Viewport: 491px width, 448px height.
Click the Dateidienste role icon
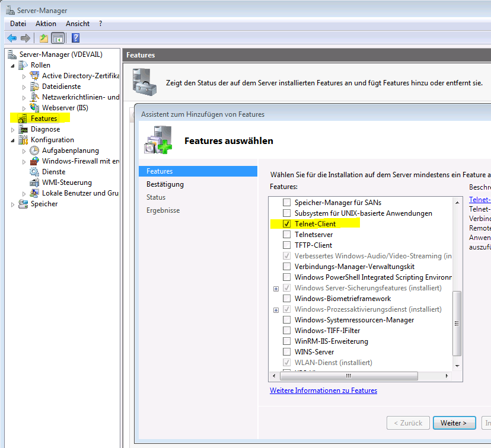(34, 87)
